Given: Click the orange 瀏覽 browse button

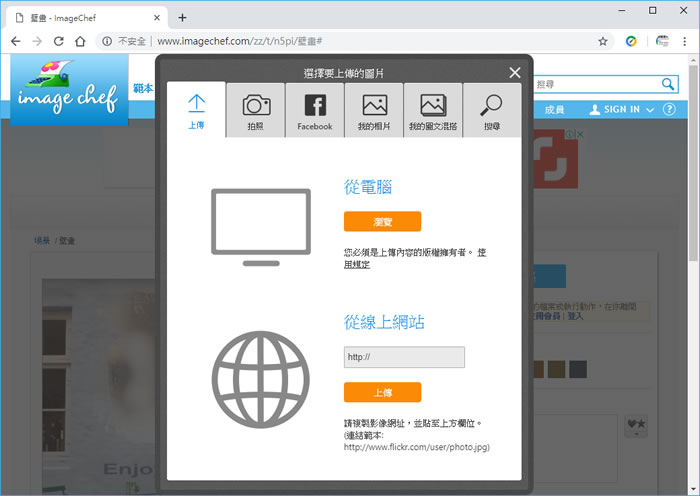Looking at the screenshot, I should click(382, 221).
